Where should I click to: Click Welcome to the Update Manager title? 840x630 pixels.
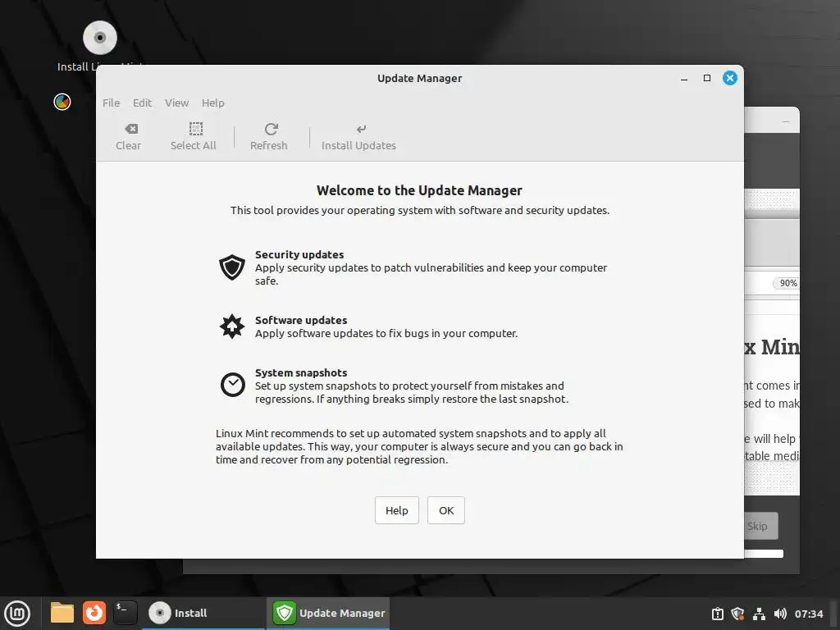click(x=419, y=190)
